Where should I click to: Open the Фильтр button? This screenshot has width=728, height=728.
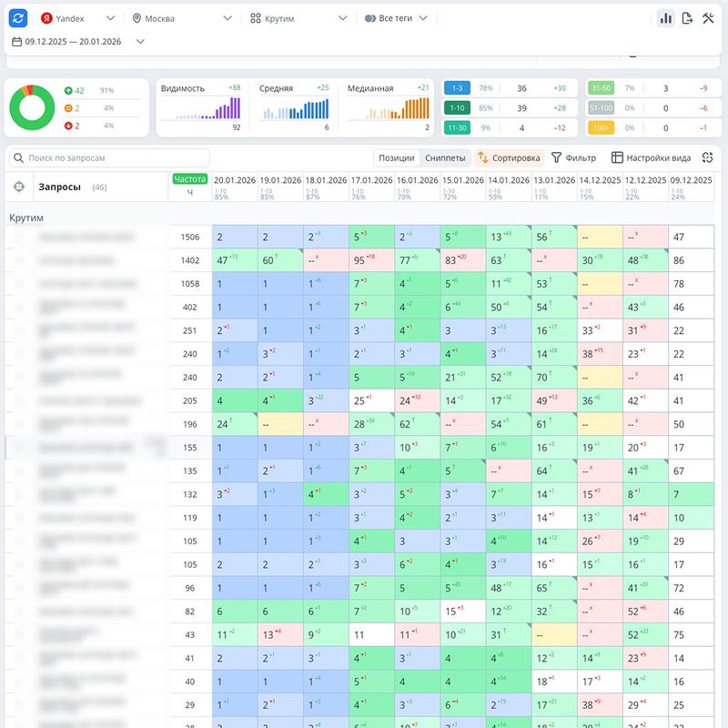574,157
